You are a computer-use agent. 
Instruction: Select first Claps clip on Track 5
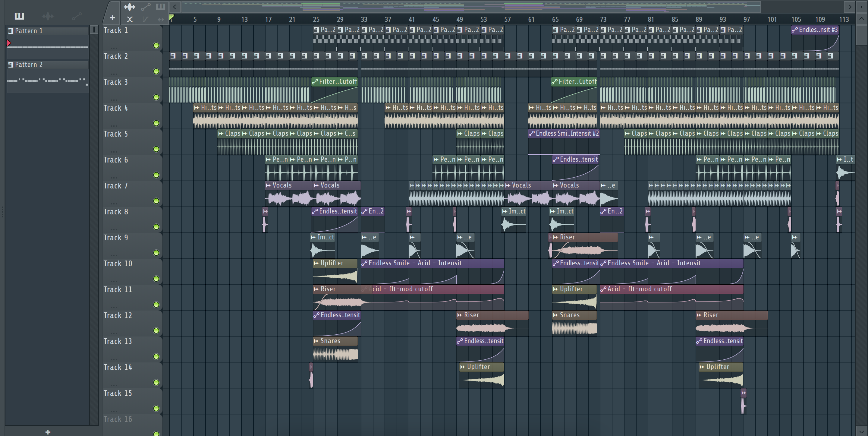[x=229, y=142]
